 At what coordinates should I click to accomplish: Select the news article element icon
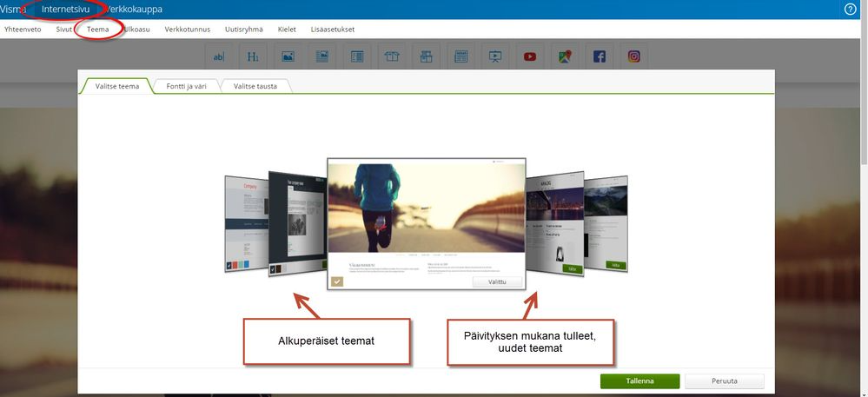click(461, 56)
